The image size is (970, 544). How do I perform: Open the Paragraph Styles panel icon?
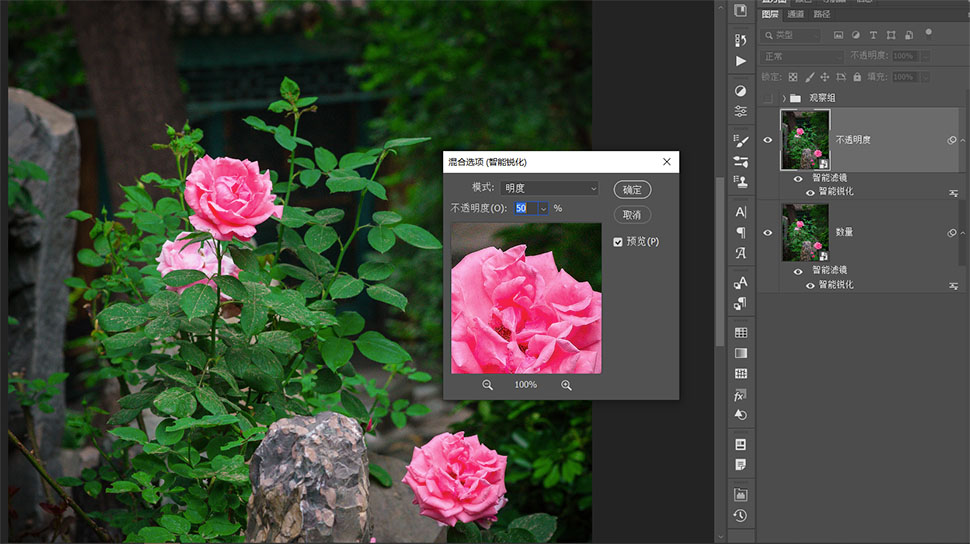pyautogui.click(x=740, y=303)
